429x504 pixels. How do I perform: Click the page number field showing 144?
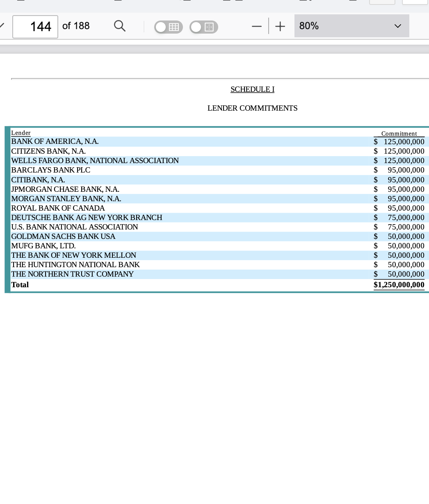[35, 27]
